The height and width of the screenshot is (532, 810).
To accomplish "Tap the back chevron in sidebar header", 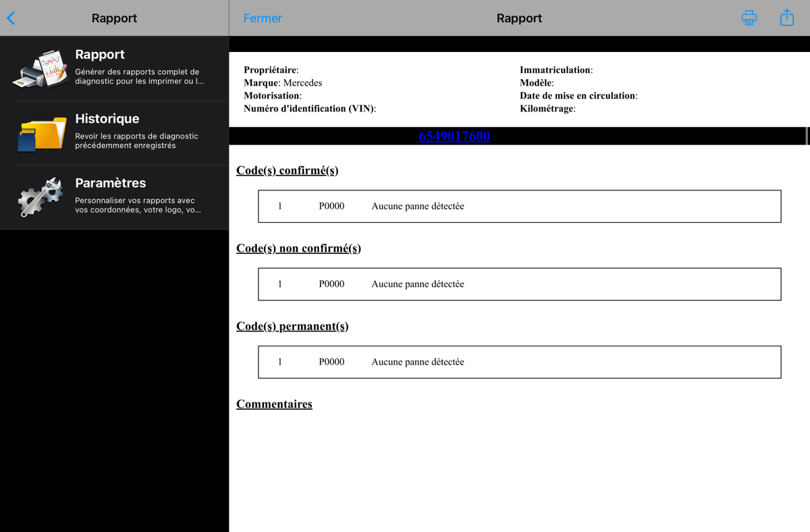I will pos(11,18).
